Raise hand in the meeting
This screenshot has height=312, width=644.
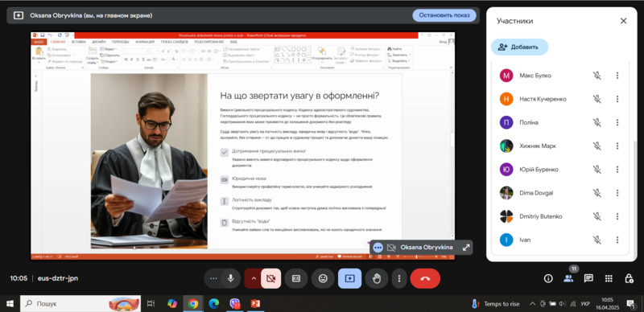(377, 278)
